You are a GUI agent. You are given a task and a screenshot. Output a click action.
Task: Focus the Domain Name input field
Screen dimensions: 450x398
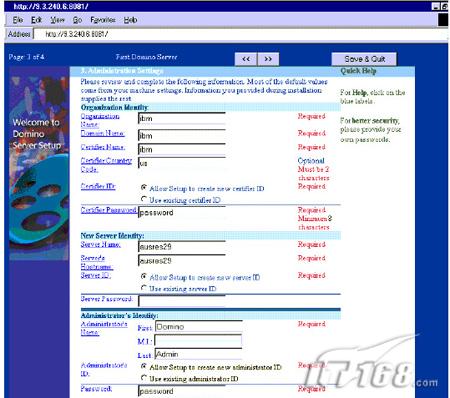pos(182,135)
